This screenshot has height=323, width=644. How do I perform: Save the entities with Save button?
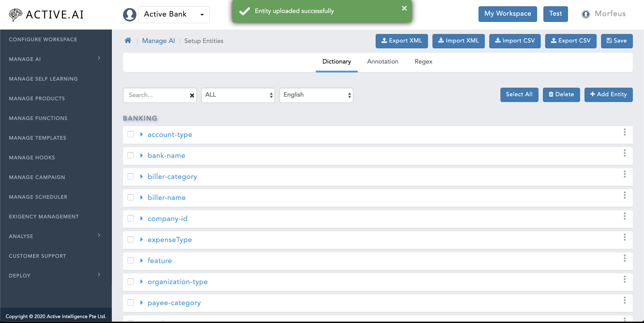[616, 41]
